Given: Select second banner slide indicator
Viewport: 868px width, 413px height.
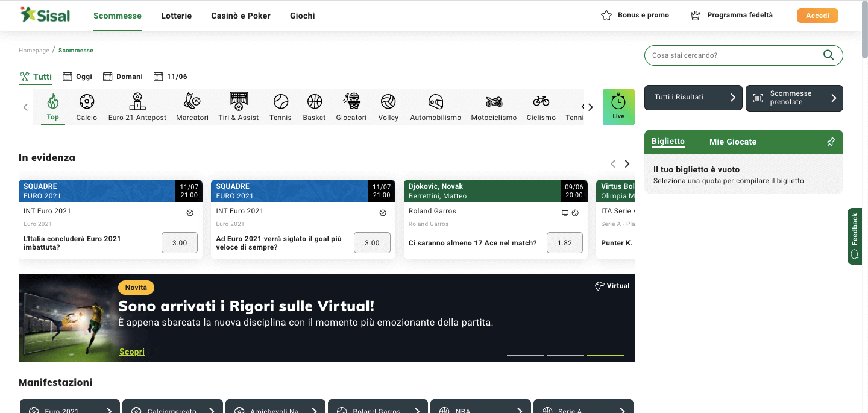Looking at the screenshot, I should (565, 355).
